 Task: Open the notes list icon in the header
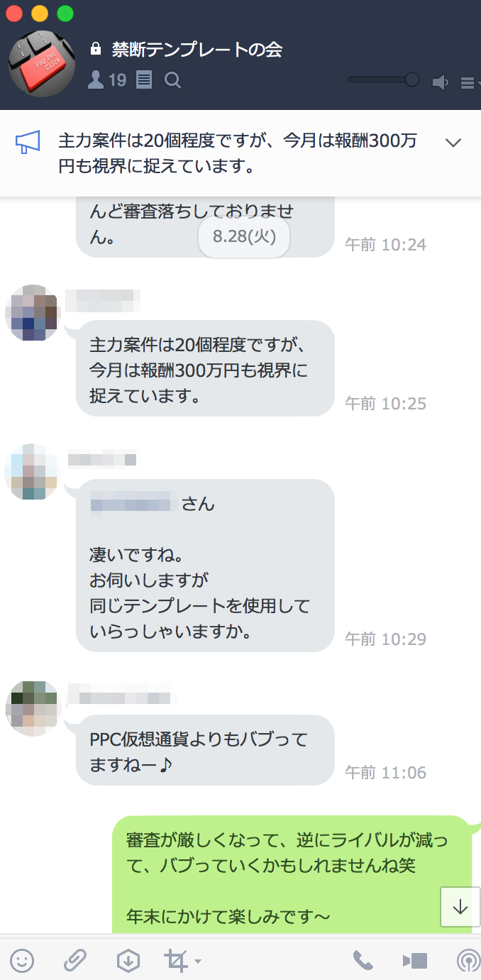point(144,80)
